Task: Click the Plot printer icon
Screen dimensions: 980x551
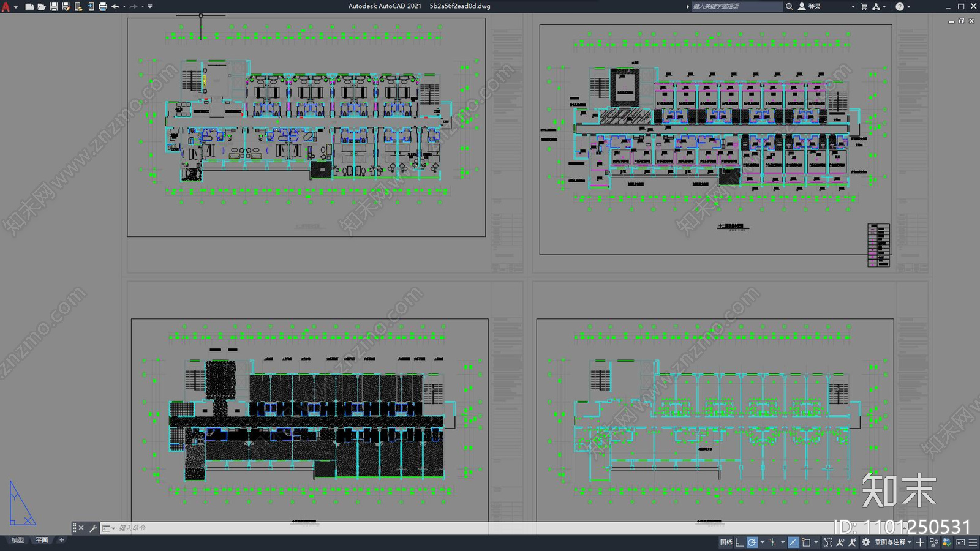Action: coord(103,6)
